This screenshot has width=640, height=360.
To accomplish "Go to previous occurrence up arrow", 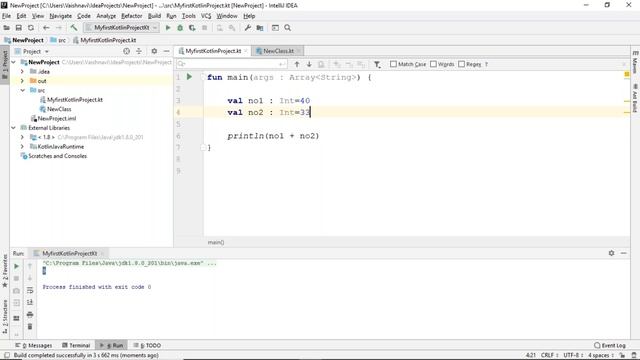I will pyautogui.click(x=297, y=64).
